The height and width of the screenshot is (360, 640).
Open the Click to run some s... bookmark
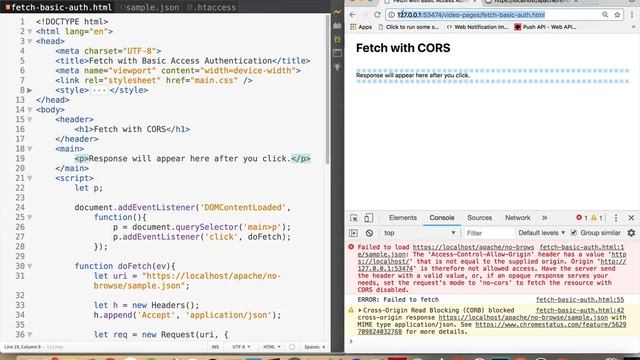[x=409, y=27]
